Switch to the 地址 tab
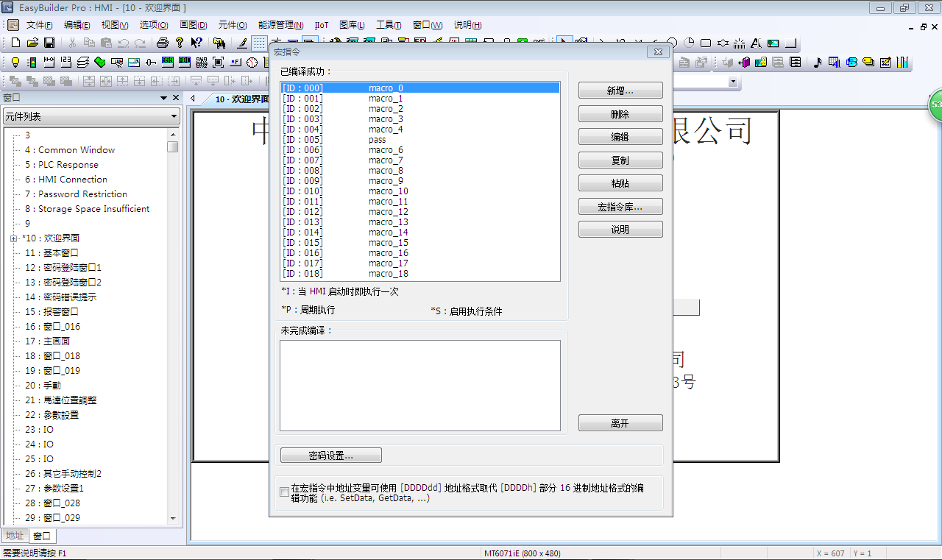This screenshot has width=942, height=560. coord(15,536)
